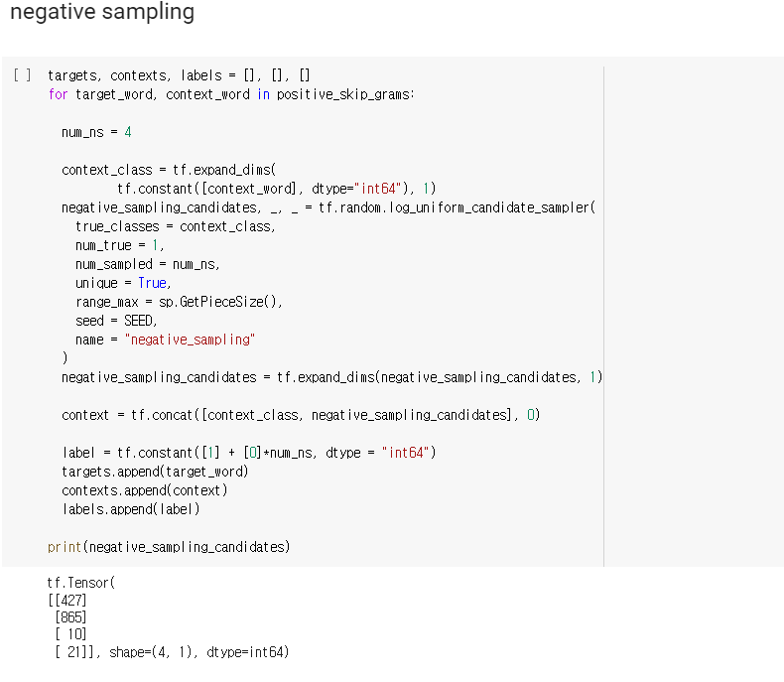This screenshot has width=784, height=682.
Task: Click 'true_classes = context_class,' argument
Action: [176, 226]
